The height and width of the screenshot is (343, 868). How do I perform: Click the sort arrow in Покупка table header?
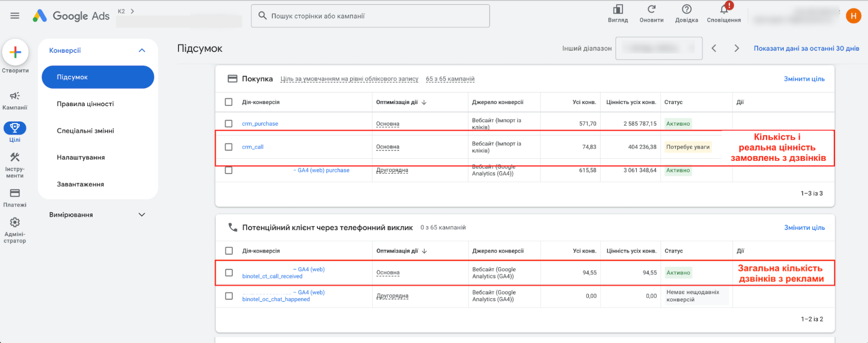tap(424, 102)
